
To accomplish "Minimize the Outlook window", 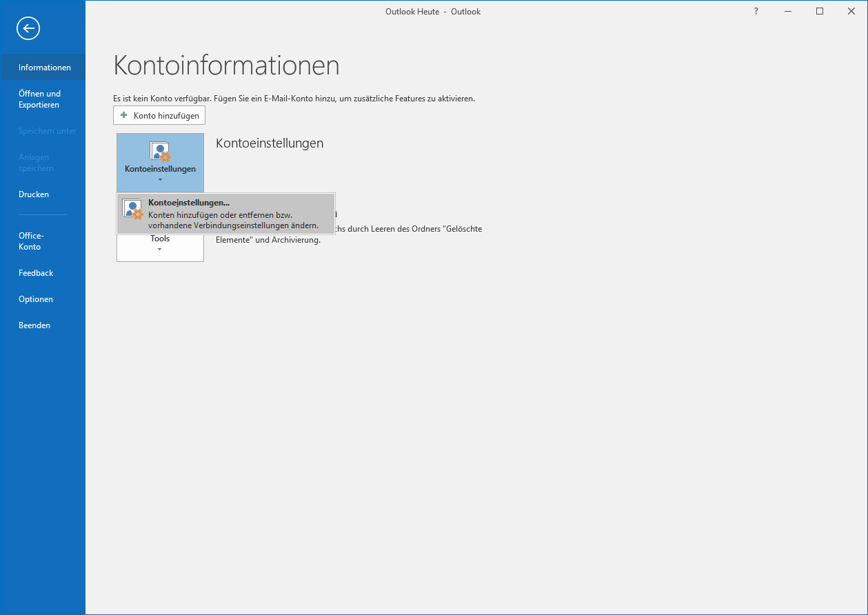I will coord(788,12).
